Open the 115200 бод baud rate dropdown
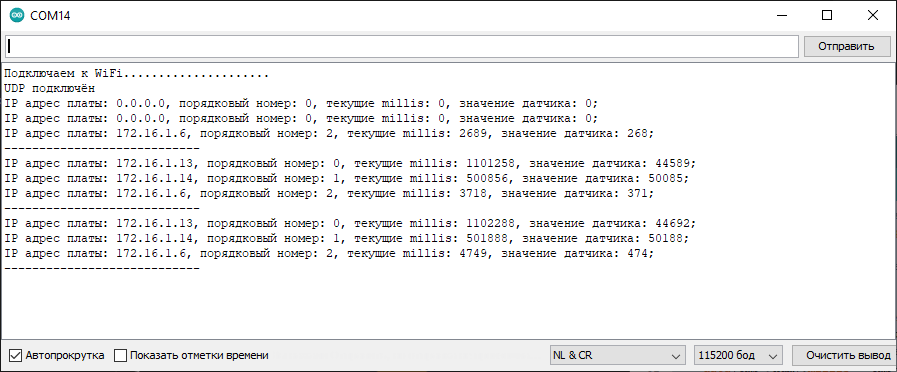The height and width of the screenshot is (372, 897). point(738,355)
